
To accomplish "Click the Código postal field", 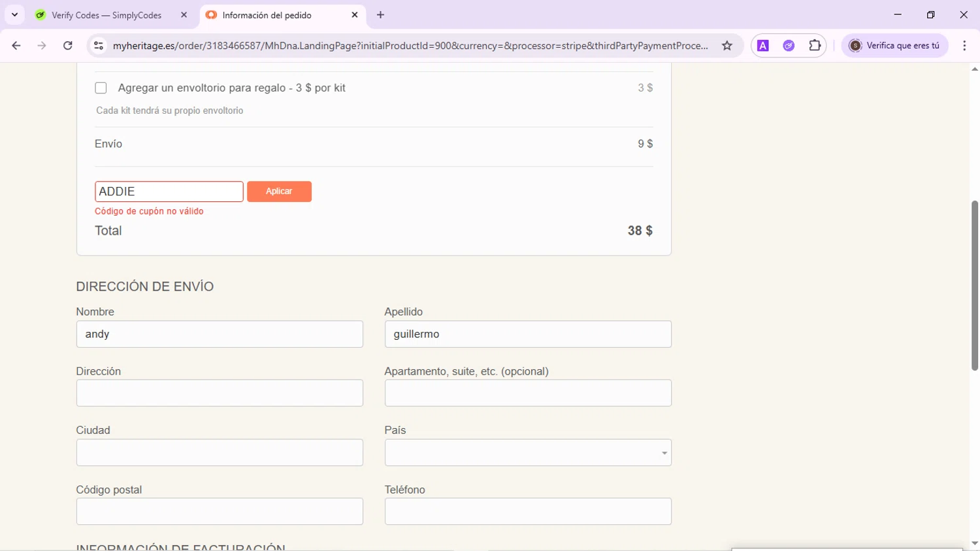I will coord(220,511).
